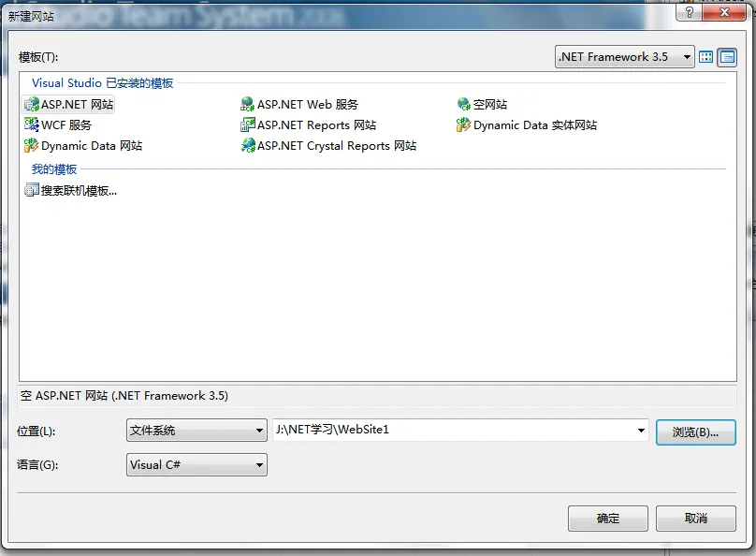The height and width of the screenshot is (556, 756).
Task: Open the 搜索联机模板 icon
Action: pos(31,190)
